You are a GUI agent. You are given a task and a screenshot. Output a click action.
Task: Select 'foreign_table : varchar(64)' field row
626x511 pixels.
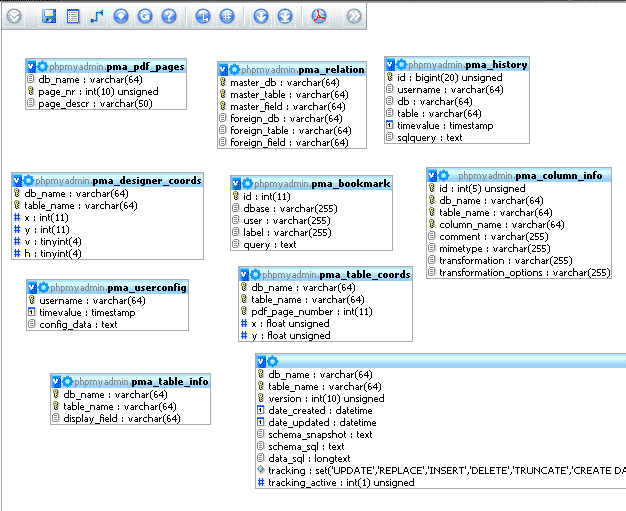[x=292, y=131]
